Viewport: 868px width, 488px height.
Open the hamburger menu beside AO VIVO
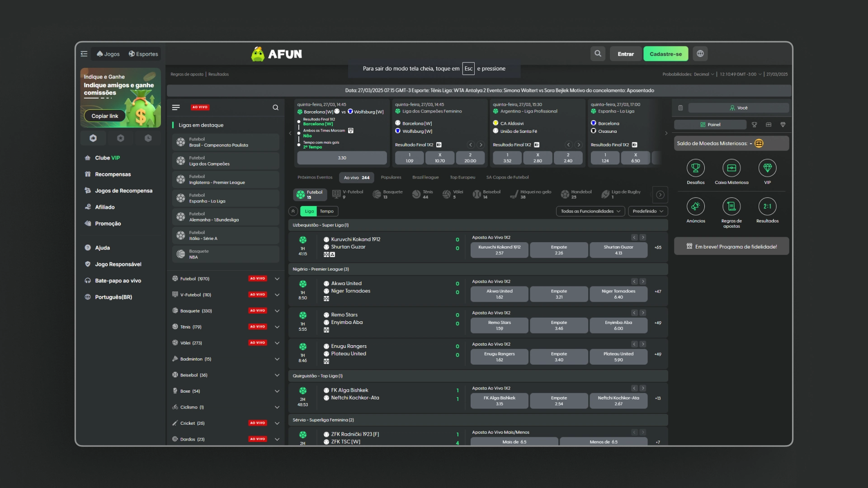(176, 108)
